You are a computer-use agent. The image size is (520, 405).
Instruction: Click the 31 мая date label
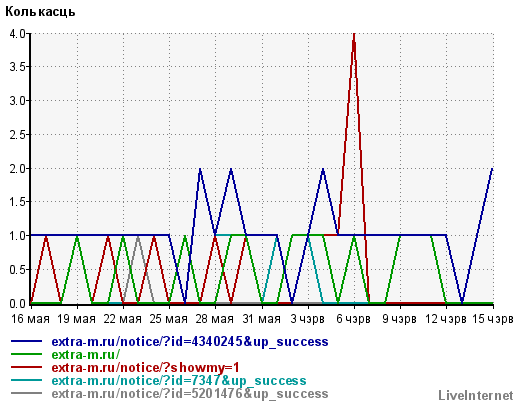click(x=262, y=319)
